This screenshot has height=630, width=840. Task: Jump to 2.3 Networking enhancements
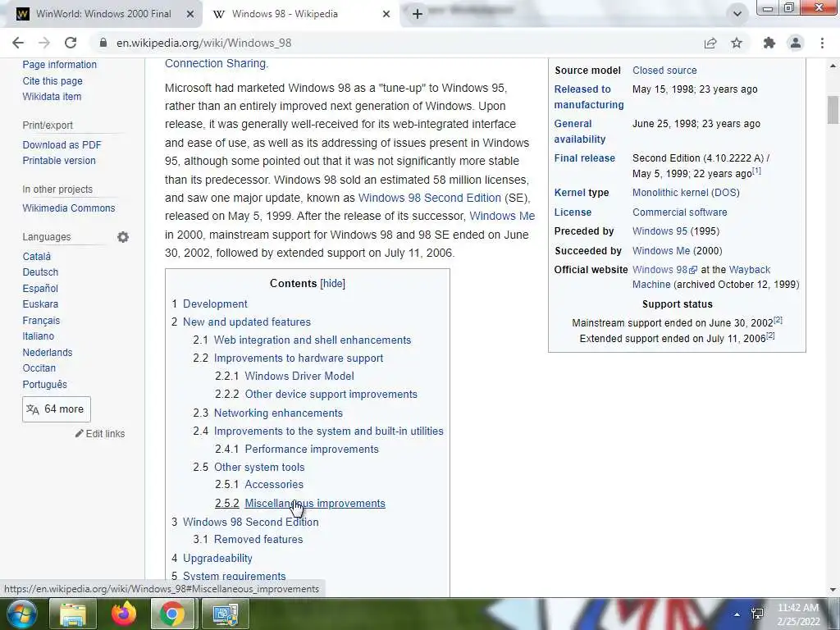pos(278,413)
